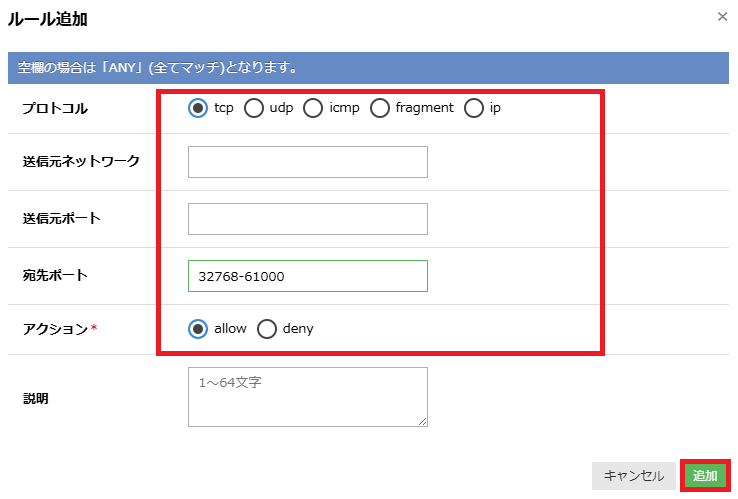The image size is (738, 499).
Task: Focus the 送信元ポート text box
Action: [x=308, y=219]
